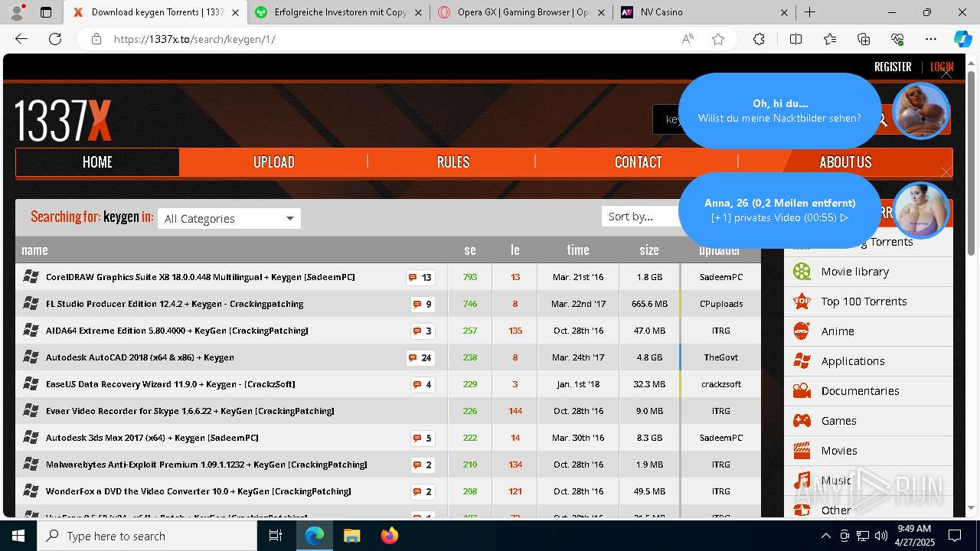View the site information lock icon
Image resolution: width=980 pixels, height=551 pixels.
tap(96, 39)
